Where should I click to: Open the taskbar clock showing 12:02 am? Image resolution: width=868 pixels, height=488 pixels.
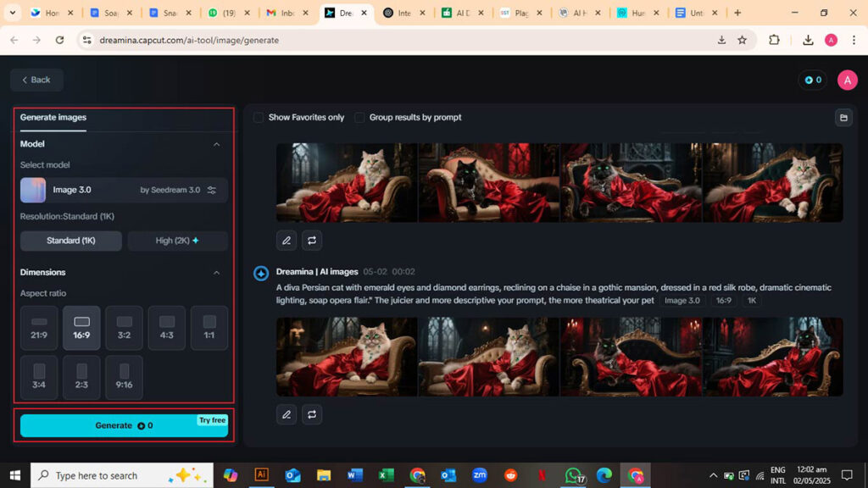[x=811, y=475]
